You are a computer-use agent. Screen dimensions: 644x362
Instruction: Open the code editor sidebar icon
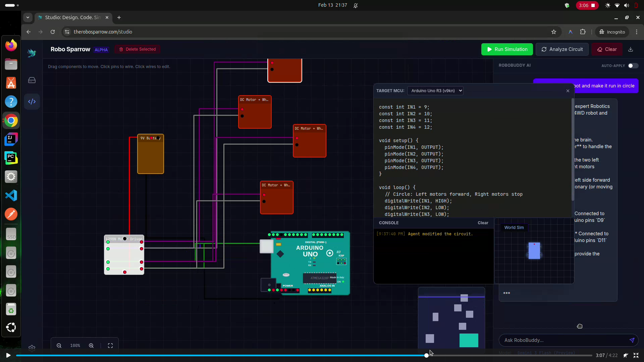pyautogui.click(x=32, y=102)
